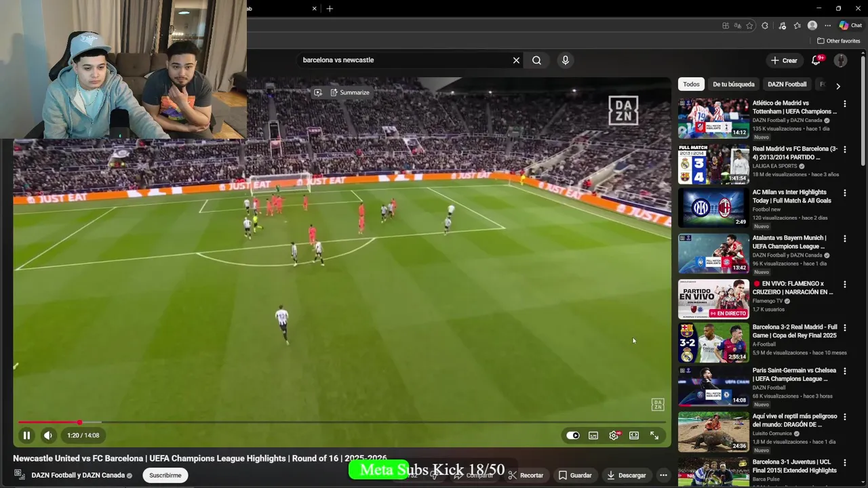The image size is (868, 488).
Task: Click the magnifier search button
Action: (536, 60)
